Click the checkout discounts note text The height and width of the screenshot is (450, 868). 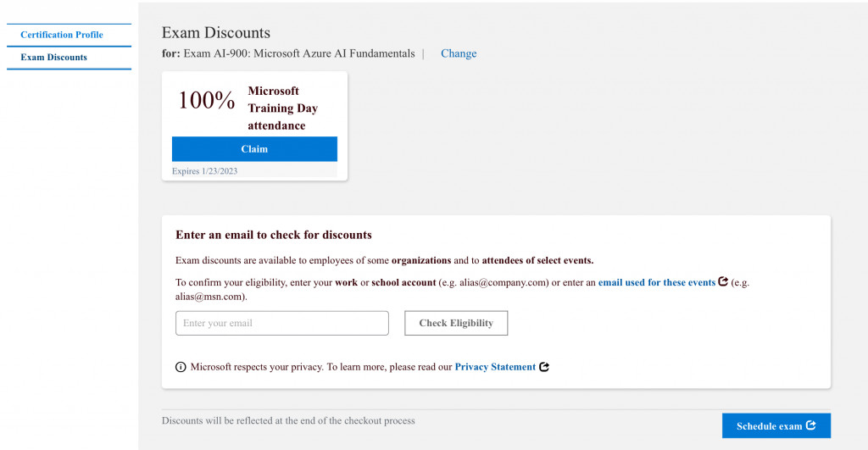288,420
